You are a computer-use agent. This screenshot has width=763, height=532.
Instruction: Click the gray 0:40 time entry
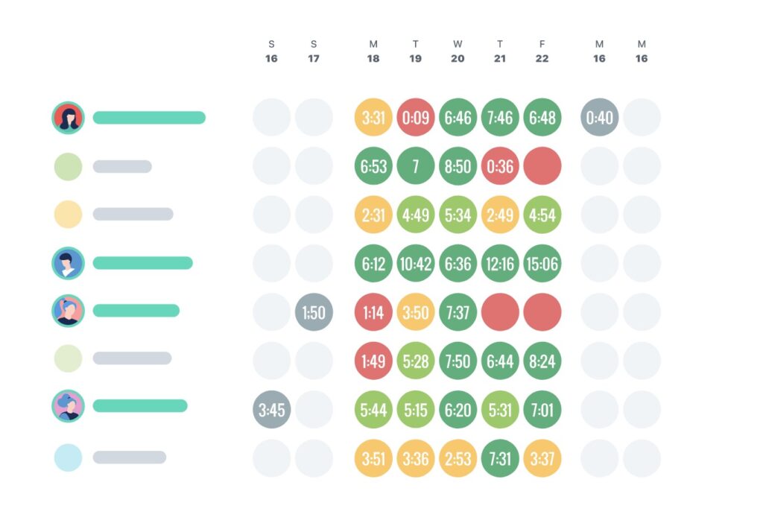pyautogui.click(x=600, y=118)
